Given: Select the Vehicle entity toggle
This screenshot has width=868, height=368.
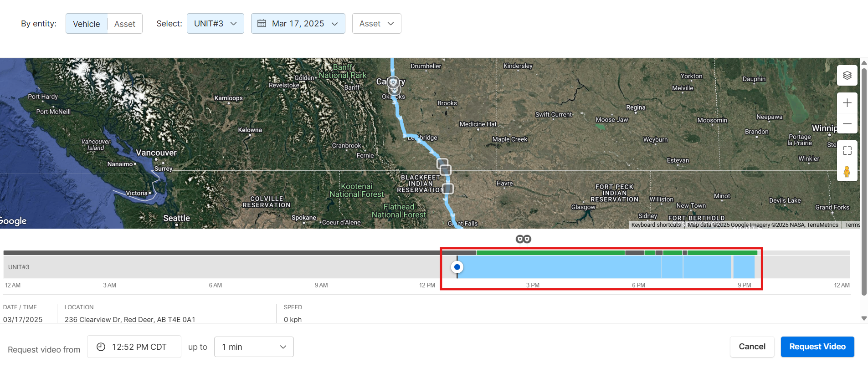Looking at the screenshot, I should (x=87, y=24).
